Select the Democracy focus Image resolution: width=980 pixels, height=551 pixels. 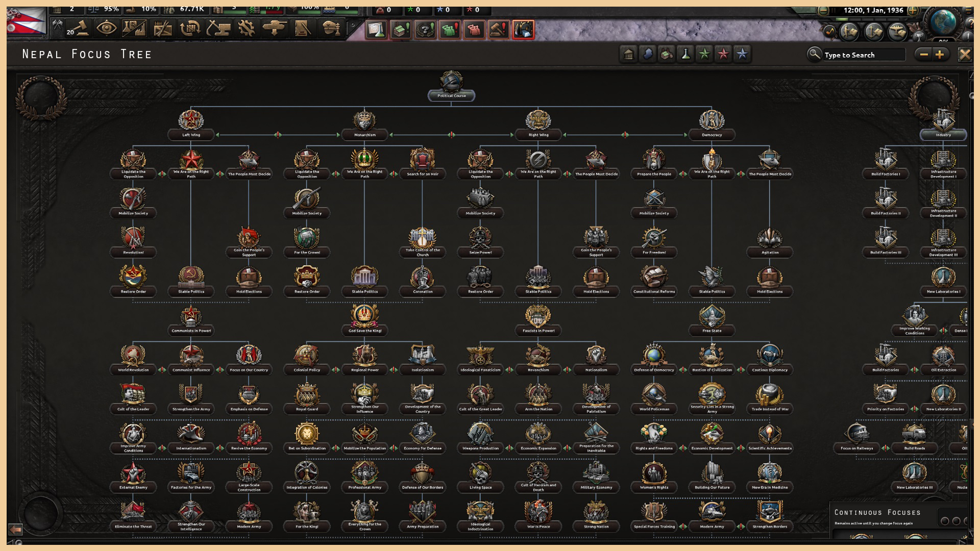(x=712, y=125)
